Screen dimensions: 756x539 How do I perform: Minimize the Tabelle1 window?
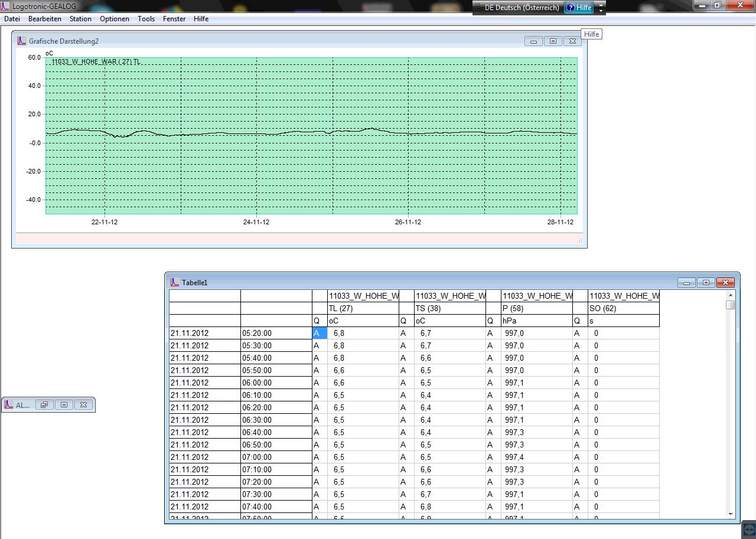coord(686,283)
